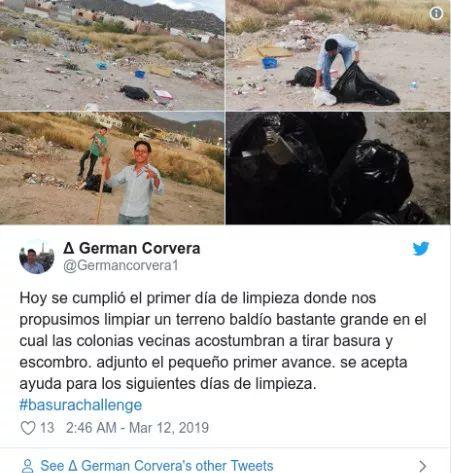Open the #basurachallenge hashtag
Screen dimensions: 451x473
click(x=81, y=405)
